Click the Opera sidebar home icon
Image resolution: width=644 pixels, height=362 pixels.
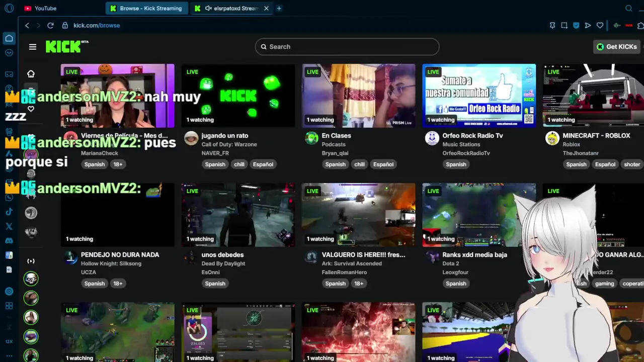coord(9,38)
